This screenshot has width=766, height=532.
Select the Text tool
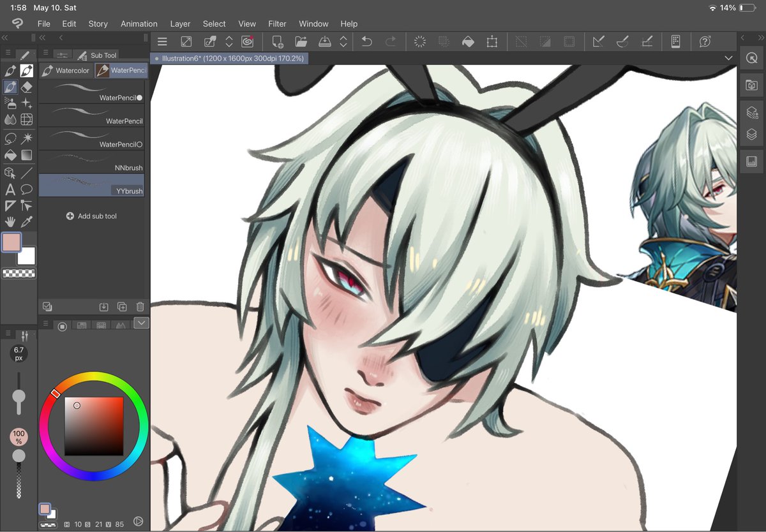tap(10, 189)
